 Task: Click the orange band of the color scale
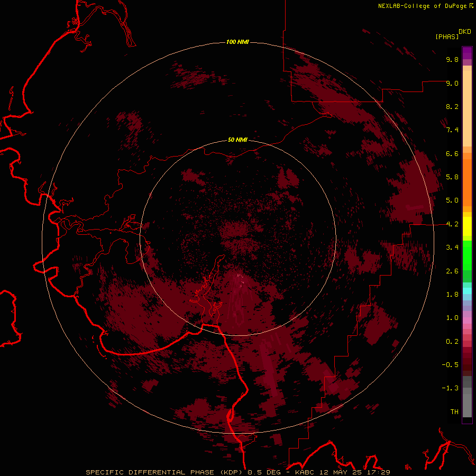(467, 182)
